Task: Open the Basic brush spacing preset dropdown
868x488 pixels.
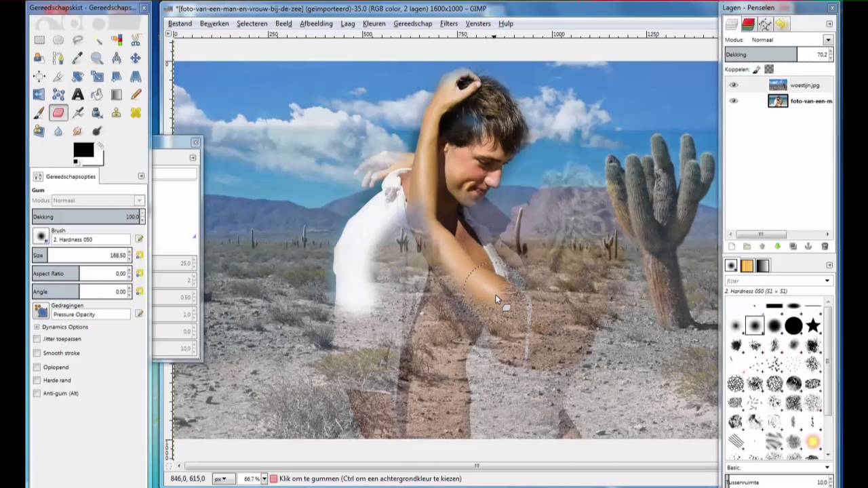Action: pos(778,468)
